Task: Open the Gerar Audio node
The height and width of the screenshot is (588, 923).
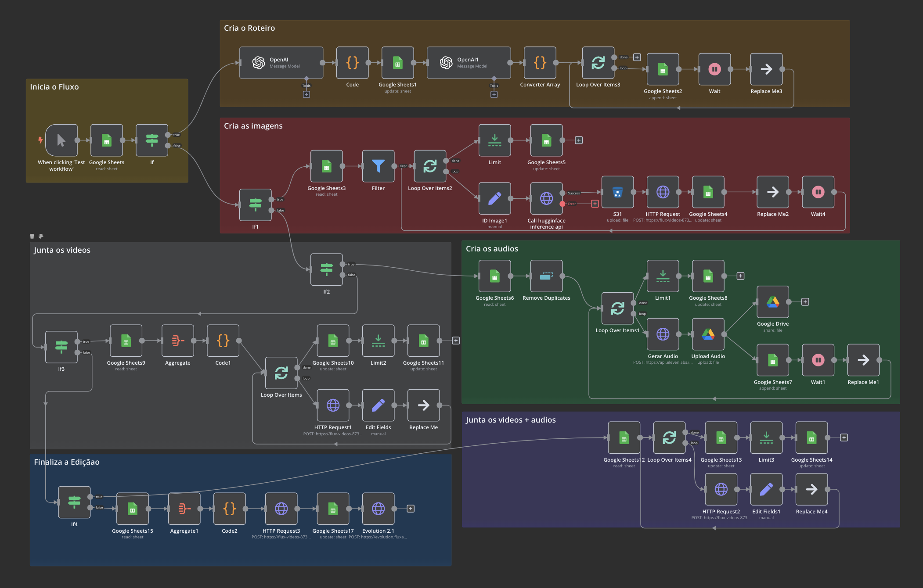Action: [663, 334]
